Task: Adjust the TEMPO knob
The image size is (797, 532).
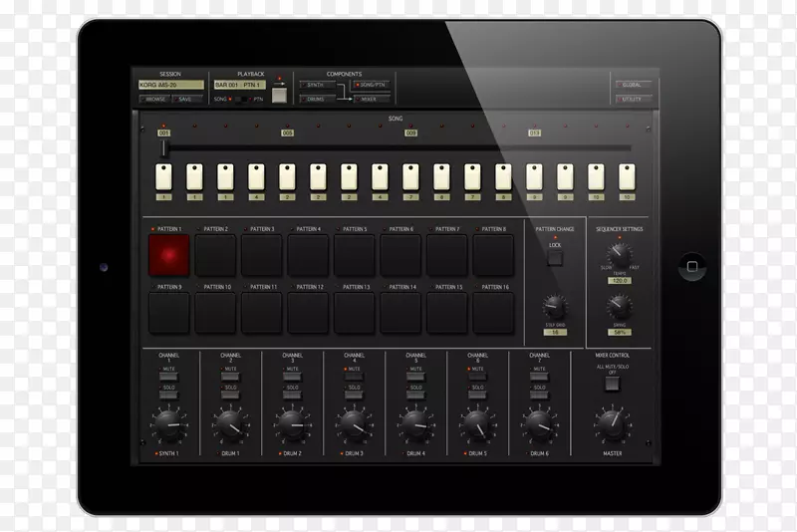Action: (x=620, y=255)
